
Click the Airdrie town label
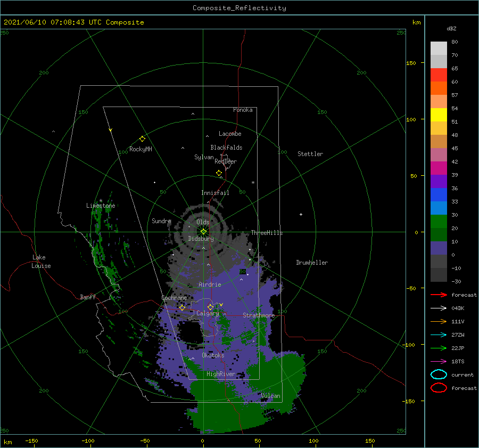point(210,284)
